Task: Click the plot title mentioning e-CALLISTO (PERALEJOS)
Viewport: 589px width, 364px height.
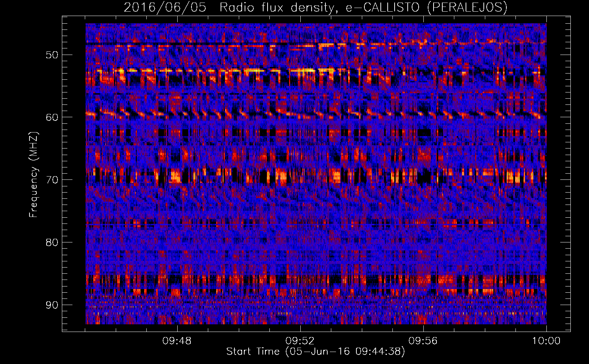Action: click(316, 7)
